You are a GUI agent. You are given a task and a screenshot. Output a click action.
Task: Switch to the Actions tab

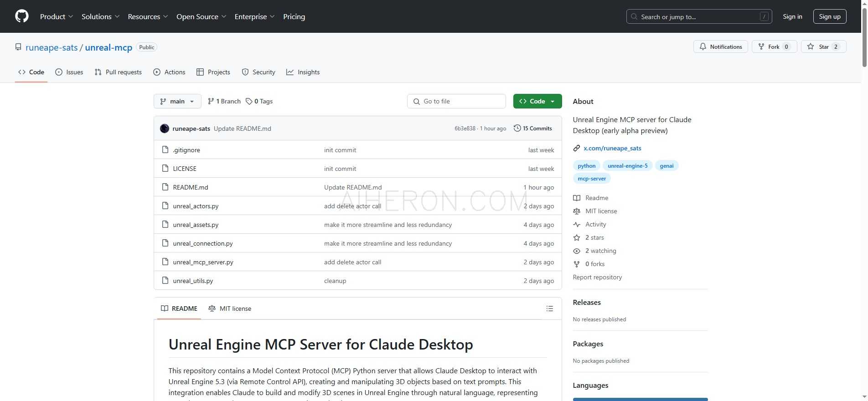pos(169,72)
